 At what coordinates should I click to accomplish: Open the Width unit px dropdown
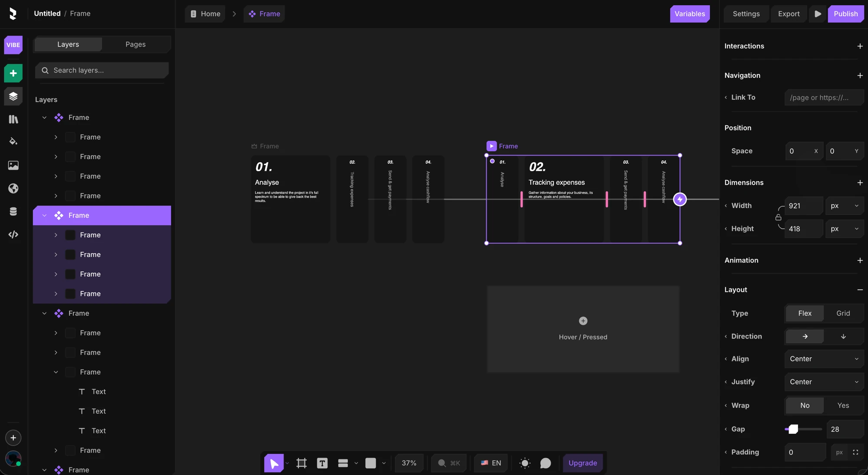[x=844, y=206]
